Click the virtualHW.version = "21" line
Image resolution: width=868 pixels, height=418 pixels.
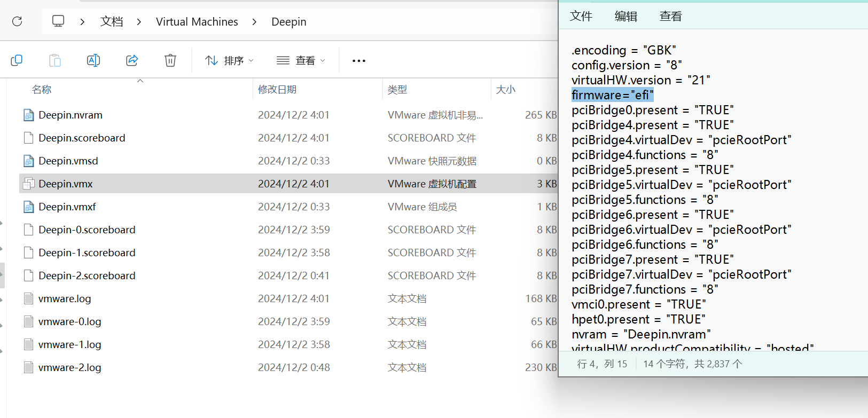point(641,80)
